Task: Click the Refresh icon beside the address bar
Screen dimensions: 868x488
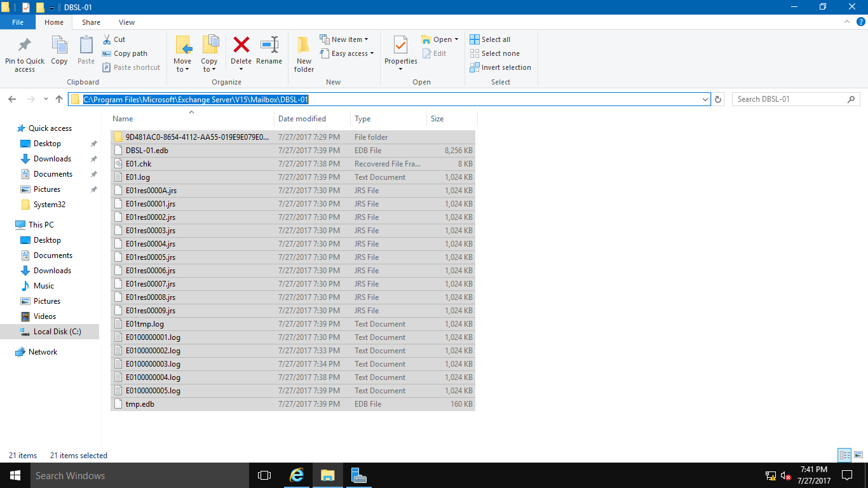Action: click(717, 99)
